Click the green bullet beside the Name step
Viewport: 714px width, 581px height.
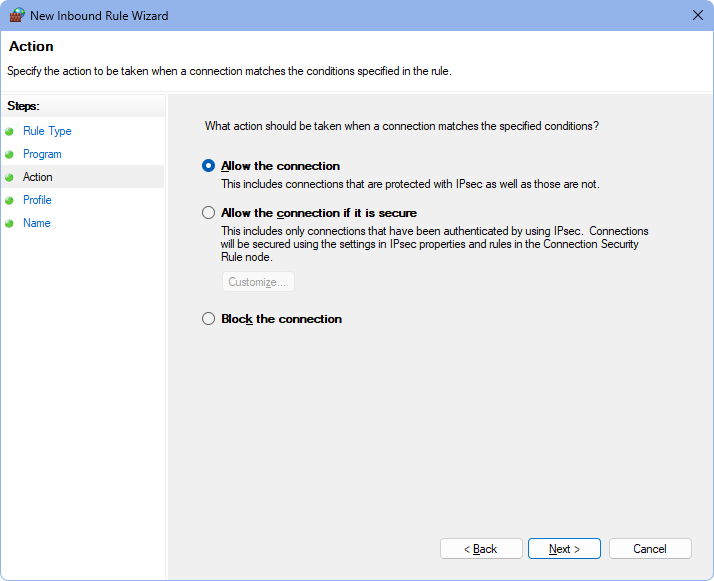tap(10, 223)
